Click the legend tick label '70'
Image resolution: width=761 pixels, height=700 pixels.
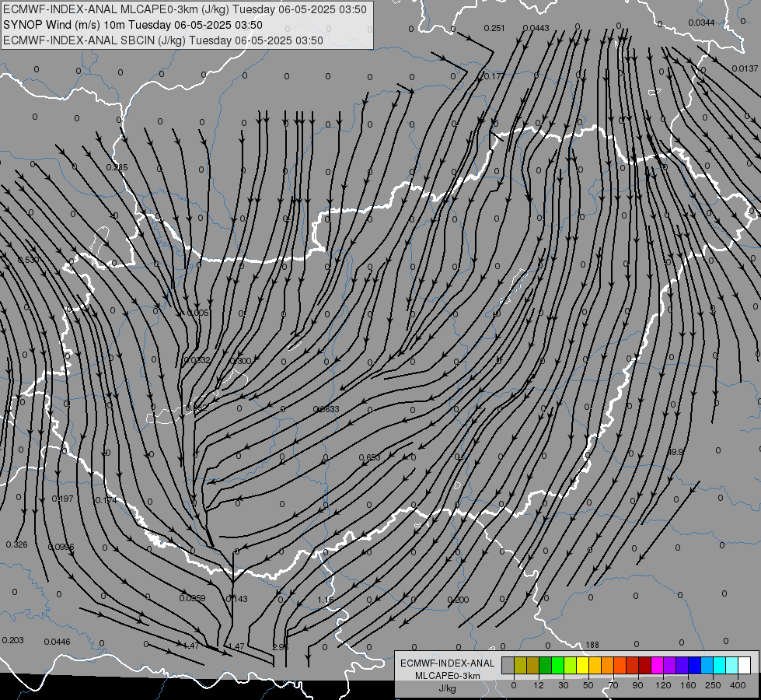pos(613,685)
